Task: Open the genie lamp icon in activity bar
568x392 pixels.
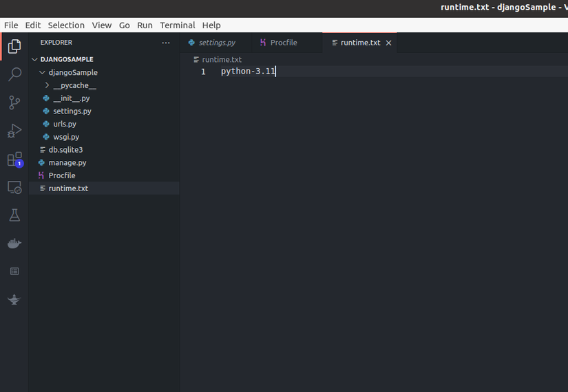Action: (14, 299)
